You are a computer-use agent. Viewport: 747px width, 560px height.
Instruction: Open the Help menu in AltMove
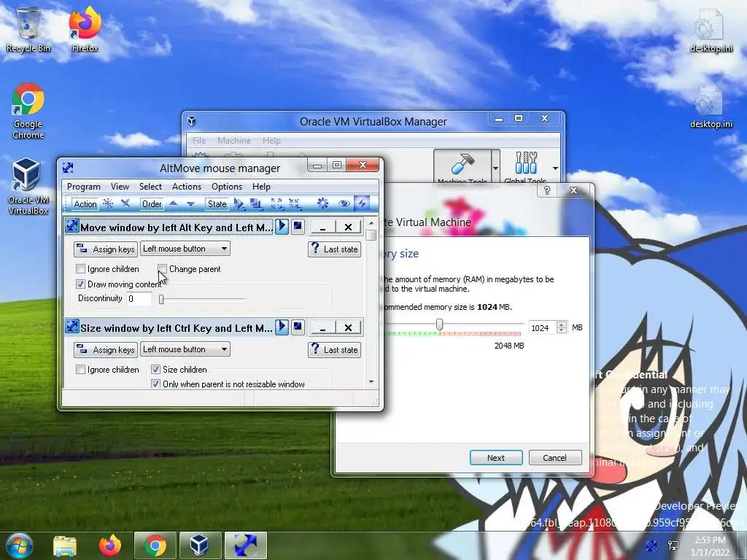(x=262, y=187)
